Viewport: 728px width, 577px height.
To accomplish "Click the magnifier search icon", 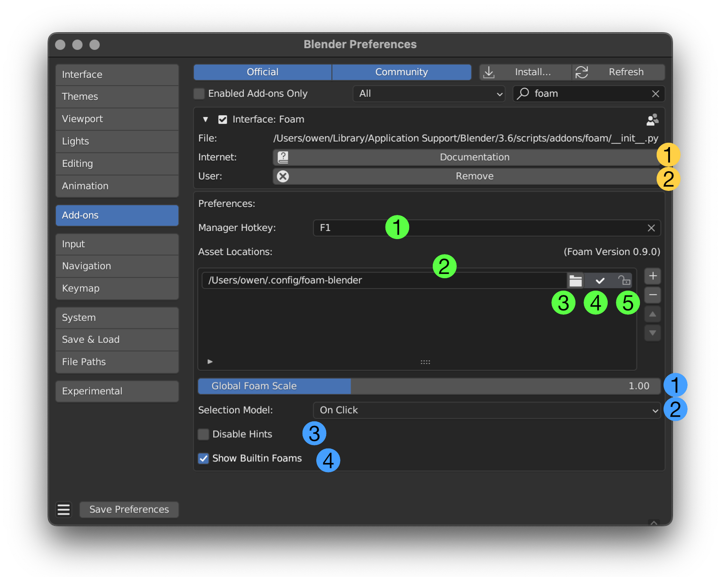I will click(523, 93).
